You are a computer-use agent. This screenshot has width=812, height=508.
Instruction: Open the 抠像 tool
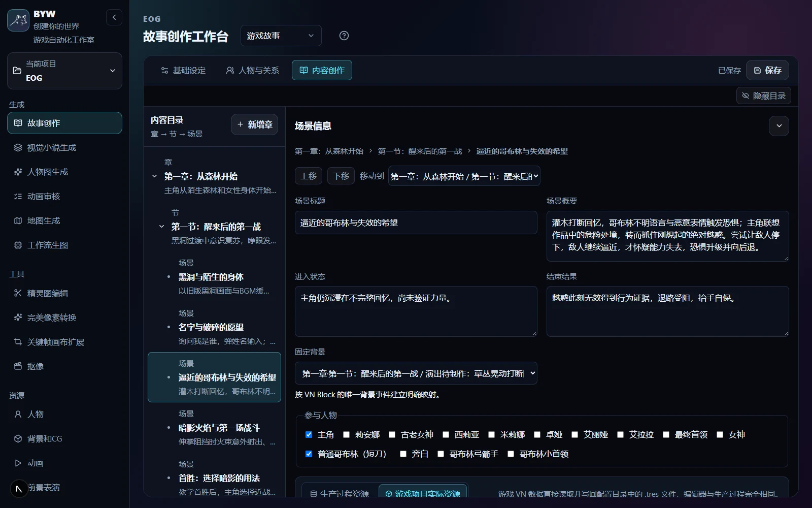pyautogui.click(x=64, y=366)
